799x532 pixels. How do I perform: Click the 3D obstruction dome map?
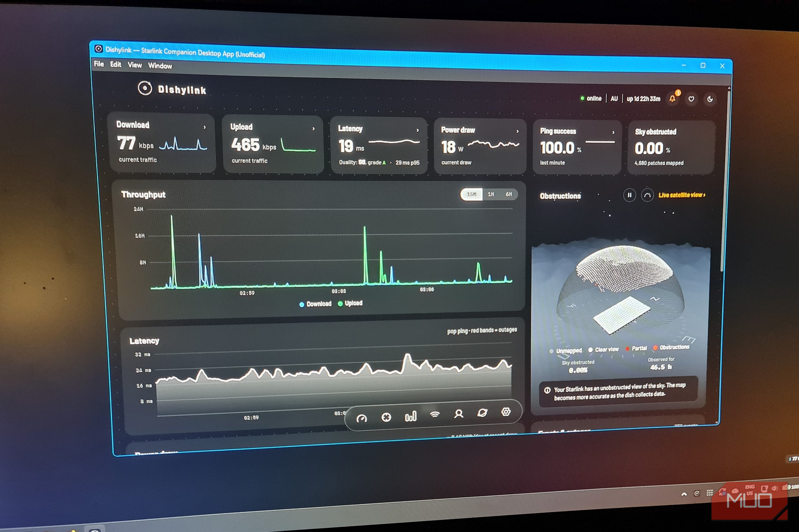pos(621,290)
